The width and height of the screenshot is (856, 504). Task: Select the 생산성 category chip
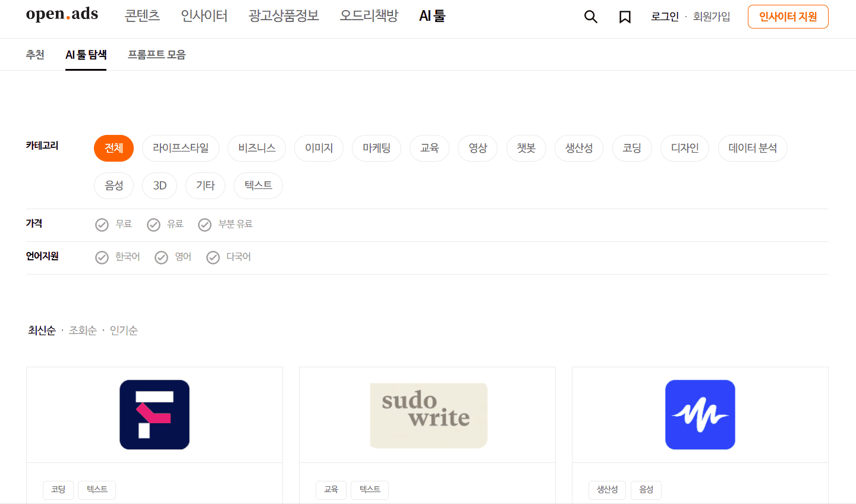pyautogui.click(x=579, y=148)
